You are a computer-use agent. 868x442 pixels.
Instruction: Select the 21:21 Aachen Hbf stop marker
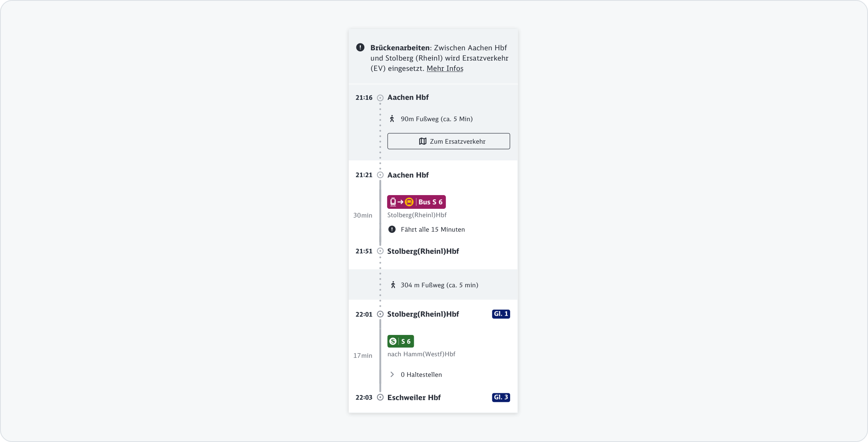[x=380, y=175]
